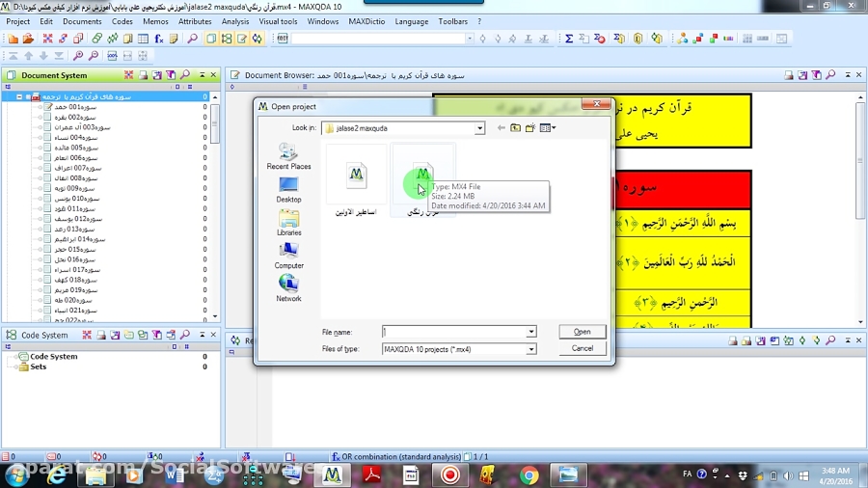Open the Project menu
Viewport: 868px width, 488px height.
click(x=17, y=21)
